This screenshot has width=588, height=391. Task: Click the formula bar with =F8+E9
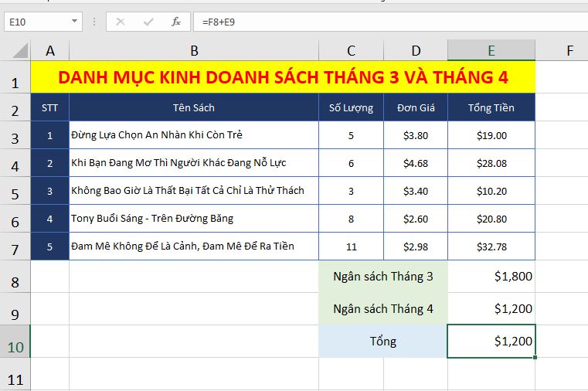click(x=390, y=22)
